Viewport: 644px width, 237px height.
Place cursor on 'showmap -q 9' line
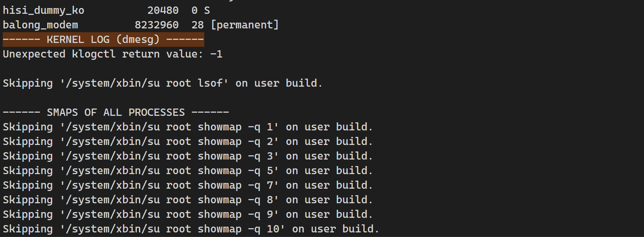[x=187, y=214]
